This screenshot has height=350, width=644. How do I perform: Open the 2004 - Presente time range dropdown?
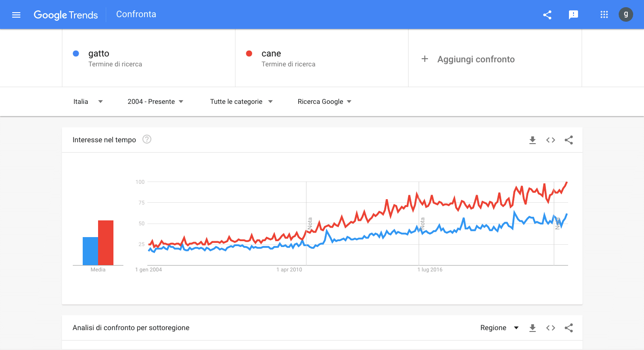tap(155, 101)
